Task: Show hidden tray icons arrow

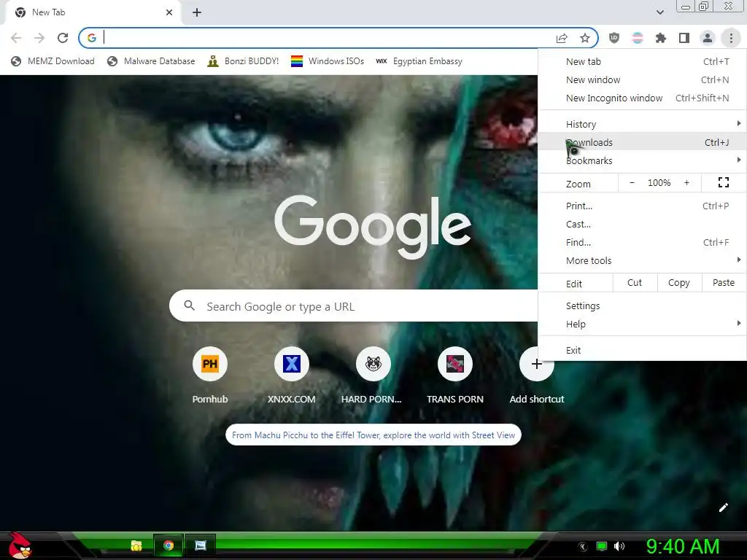Action: (x=583, y=547)
